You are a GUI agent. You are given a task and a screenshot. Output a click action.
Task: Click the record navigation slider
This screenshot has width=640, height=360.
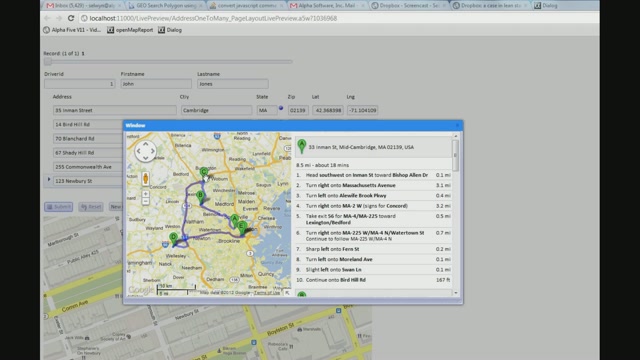[x=168, y=62]
